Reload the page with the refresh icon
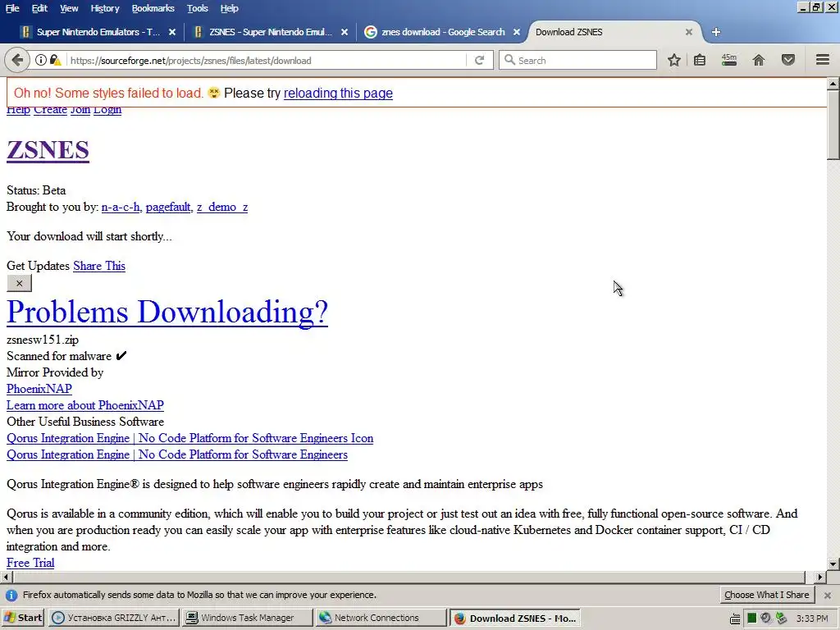840x630 pixels. coord(479,60)
